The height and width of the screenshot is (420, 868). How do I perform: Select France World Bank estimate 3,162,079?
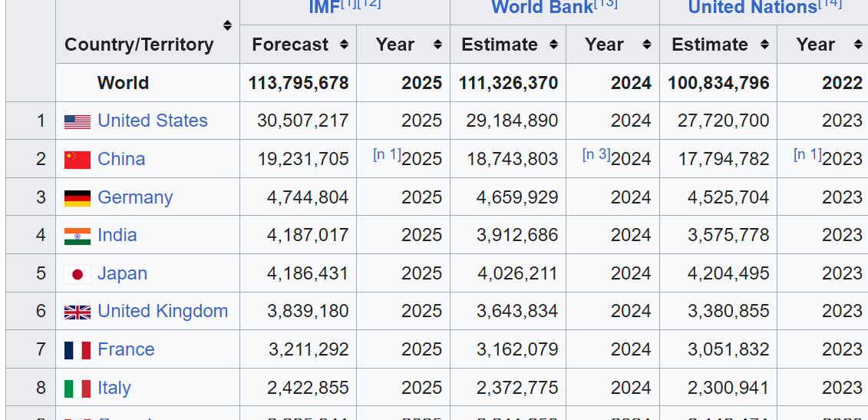[x=517, y=349]
